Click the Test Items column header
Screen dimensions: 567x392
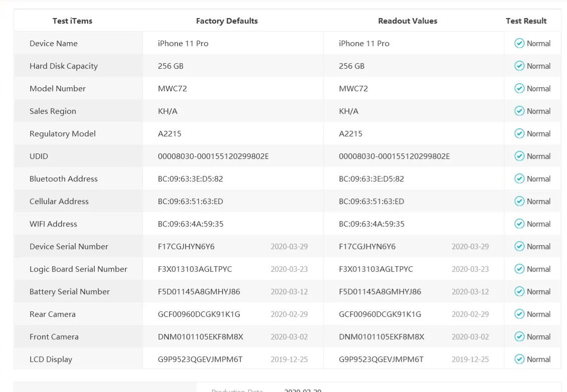point(72,21)
